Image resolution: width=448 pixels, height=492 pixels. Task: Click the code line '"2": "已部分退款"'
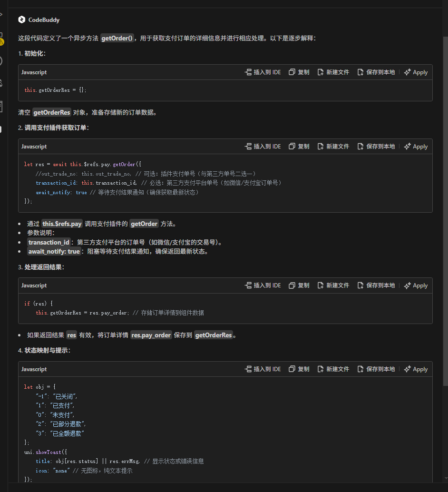(x=60, y=424)
